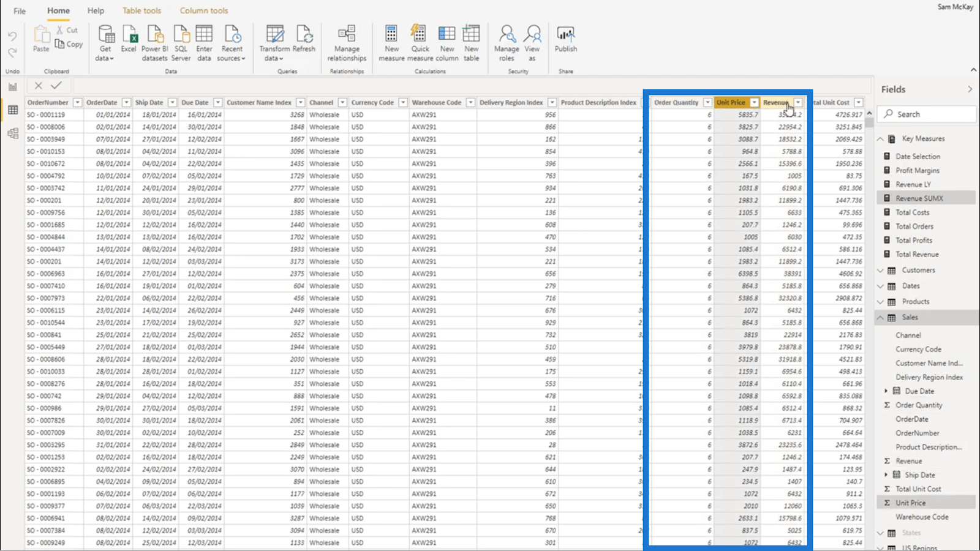Expand the Products table

(x=880, y=302)
